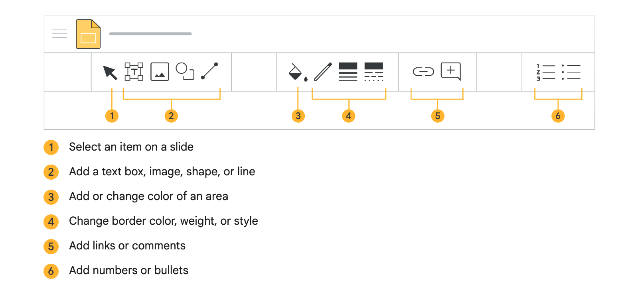Click the bulleted list icon
Viewport: 644px width, 302px height.
(x=571, y=72)
